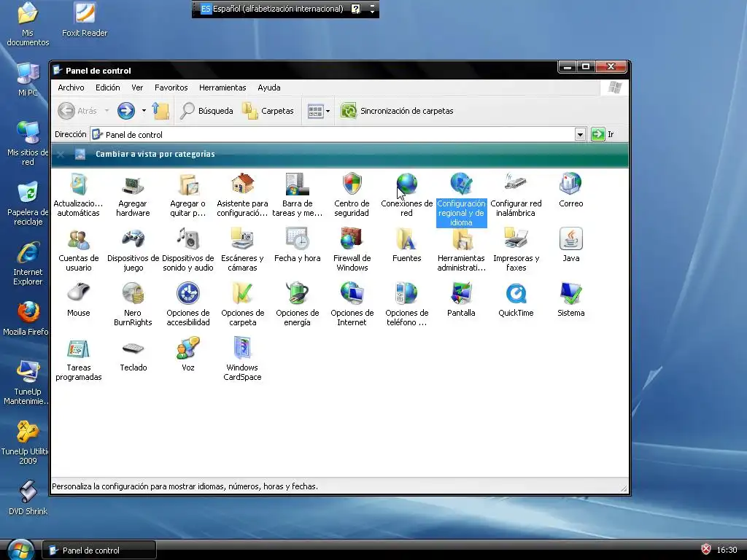This screenshot has height=560, width=747.
Task: Select the Papelera de reciclaje desktop icon
Action: pos(28,204)
